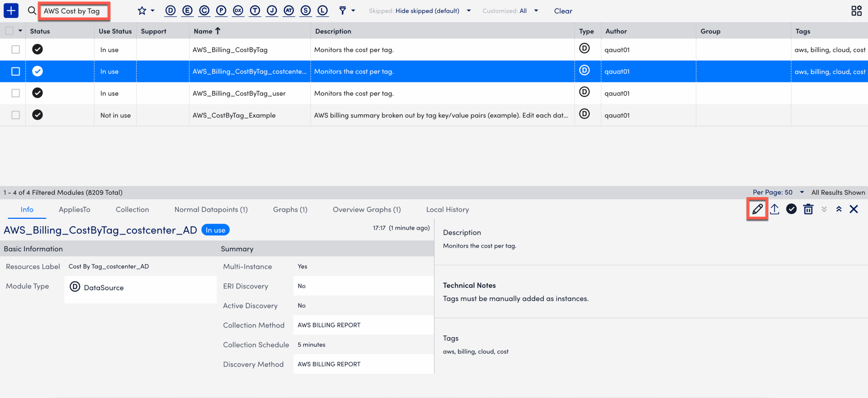This screenshot has height=398, width=868.
Task: Click the Description column header
Action: click(333, 31)
